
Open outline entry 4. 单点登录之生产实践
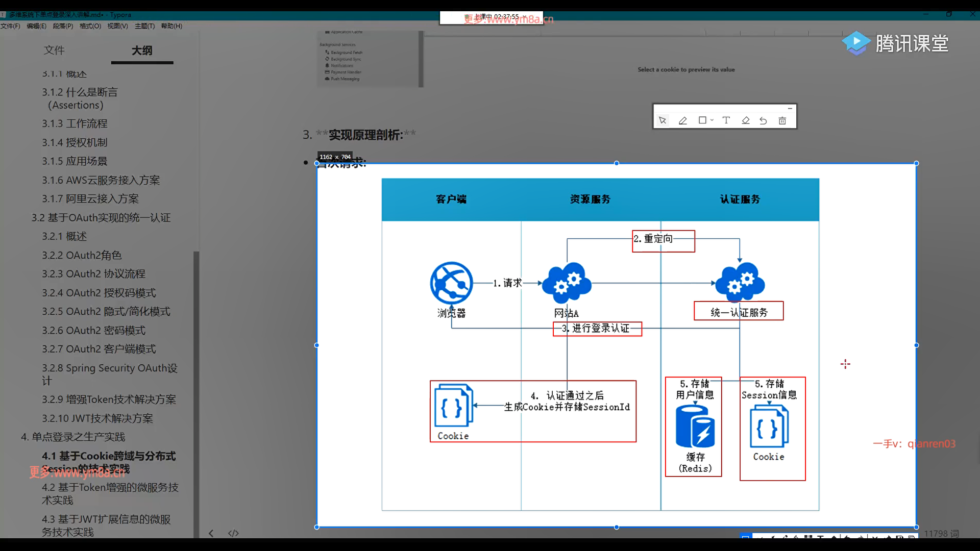[x=73, y=437]
